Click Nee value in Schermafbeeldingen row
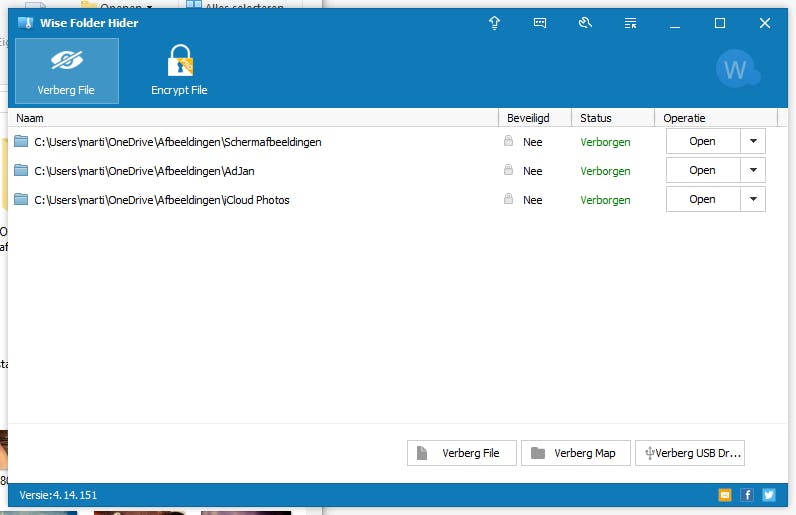This screenshot has width=796, height=515. click(533, 142)
